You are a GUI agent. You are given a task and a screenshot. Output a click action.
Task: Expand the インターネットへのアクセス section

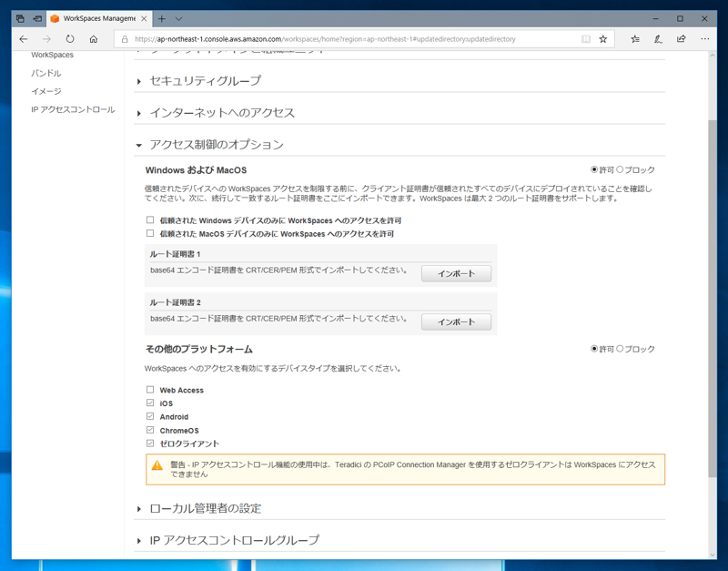pos(222,113)
